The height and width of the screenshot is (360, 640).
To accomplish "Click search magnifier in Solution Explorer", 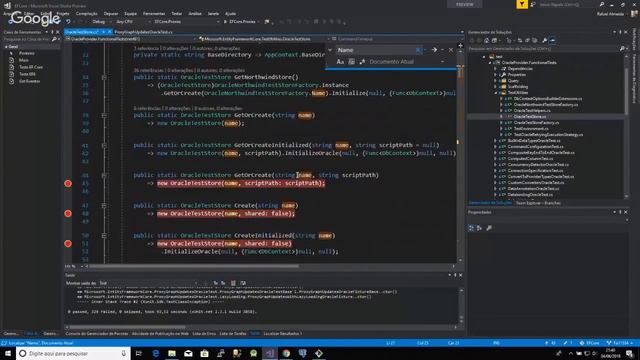I will (x=622, y=49).
